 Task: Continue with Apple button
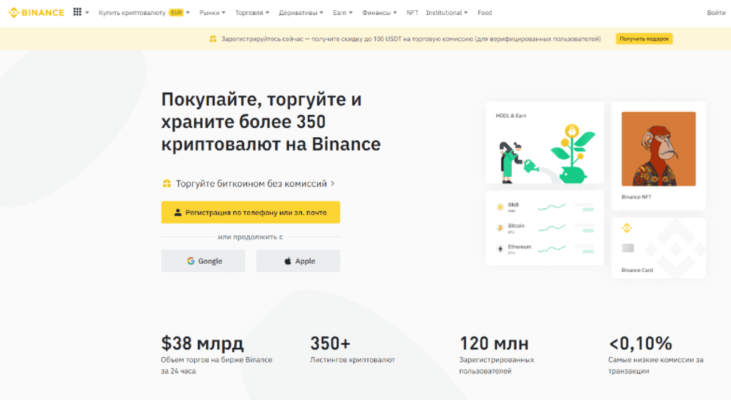pyautogui.click(x=298, y=261)
